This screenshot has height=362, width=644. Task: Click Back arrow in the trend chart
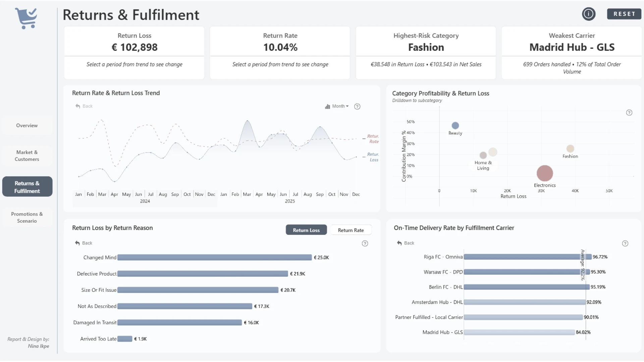(84, 106)
